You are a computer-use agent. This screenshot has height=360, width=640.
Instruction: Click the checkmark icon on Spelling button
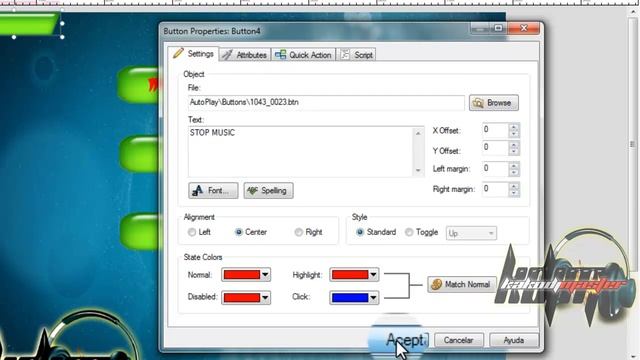click(253, 191)
